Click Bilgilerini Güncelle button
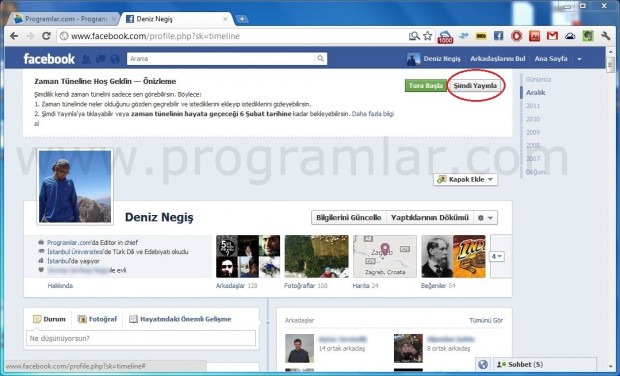The height and width of the screenshot is (376, 620). coord(349,217)
